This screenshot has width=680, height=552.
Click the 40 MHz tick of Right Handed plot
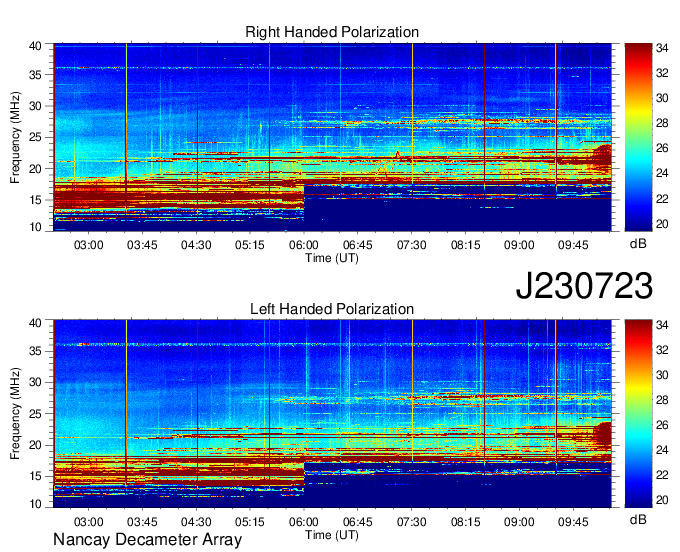(35, 46)
